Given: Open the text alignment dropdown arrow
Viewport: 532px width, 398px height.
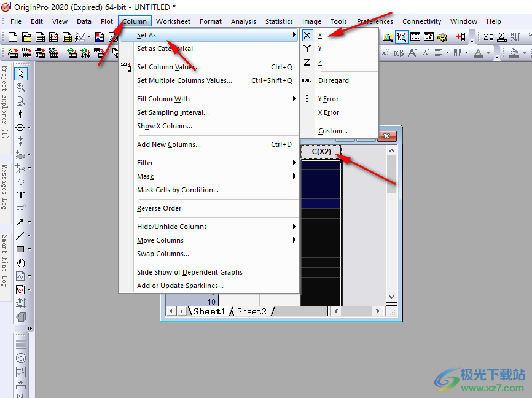Looking at the screenshot, I should (447, 53).
